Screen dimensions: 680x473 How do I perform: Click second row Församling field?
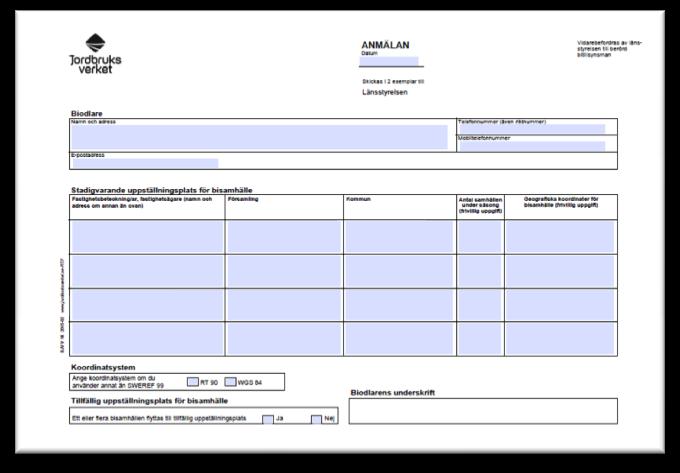click(284, 271)
